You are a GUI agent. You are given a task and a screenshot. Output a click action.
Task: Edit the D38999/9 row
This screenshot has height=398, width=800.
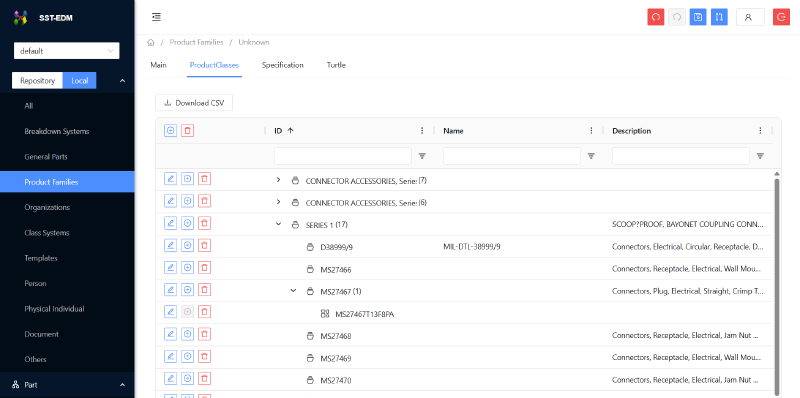[170, 245]
